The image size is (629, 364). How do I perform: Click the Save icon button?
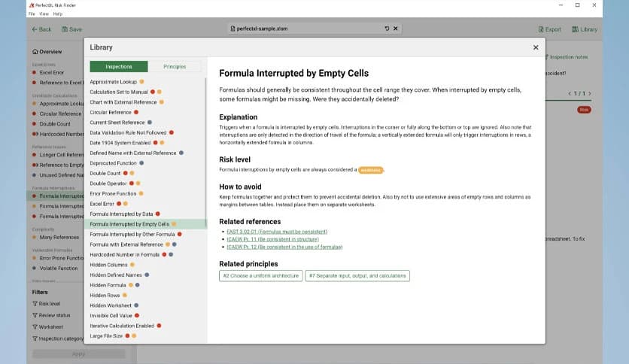71,29
